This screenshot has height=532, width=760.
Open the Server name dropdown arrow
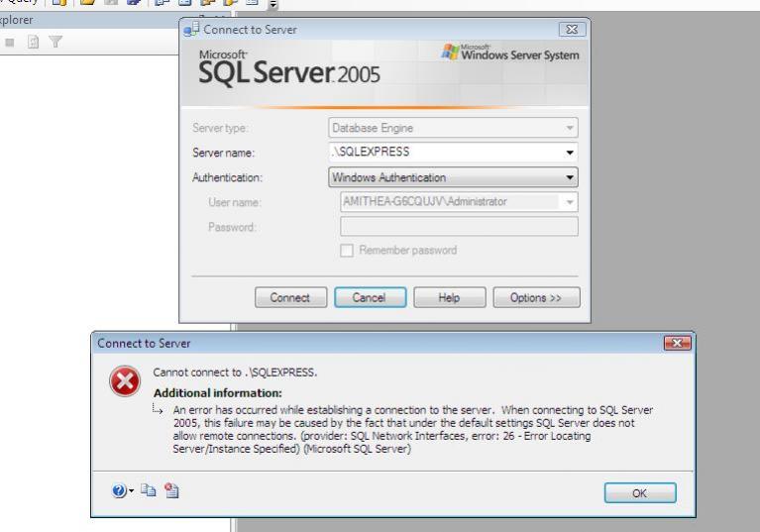(x=570, y=153)
